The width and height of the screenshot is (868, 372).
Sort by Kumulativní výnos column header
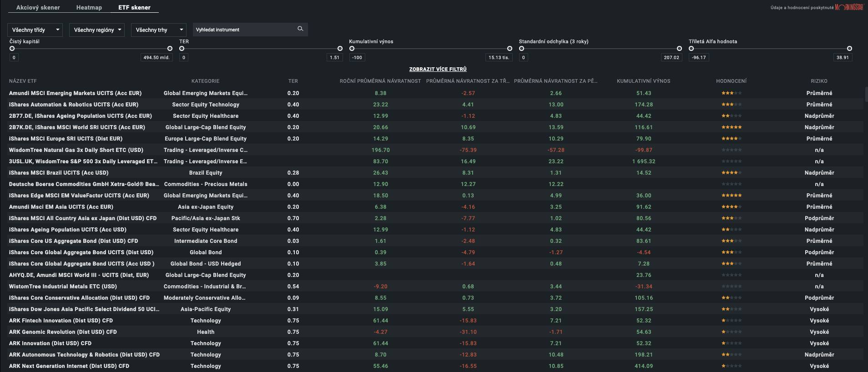[643, 81]
